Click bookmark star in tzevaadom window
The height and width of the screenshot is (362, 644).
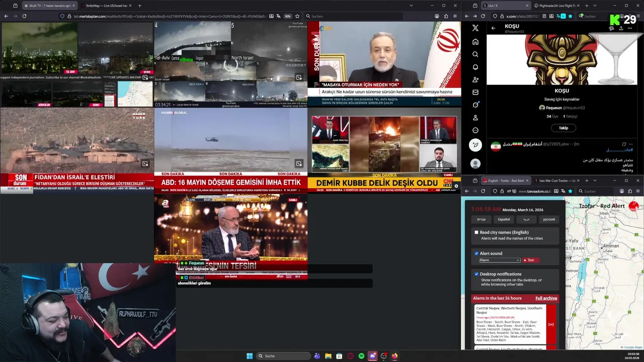[570, 191]
